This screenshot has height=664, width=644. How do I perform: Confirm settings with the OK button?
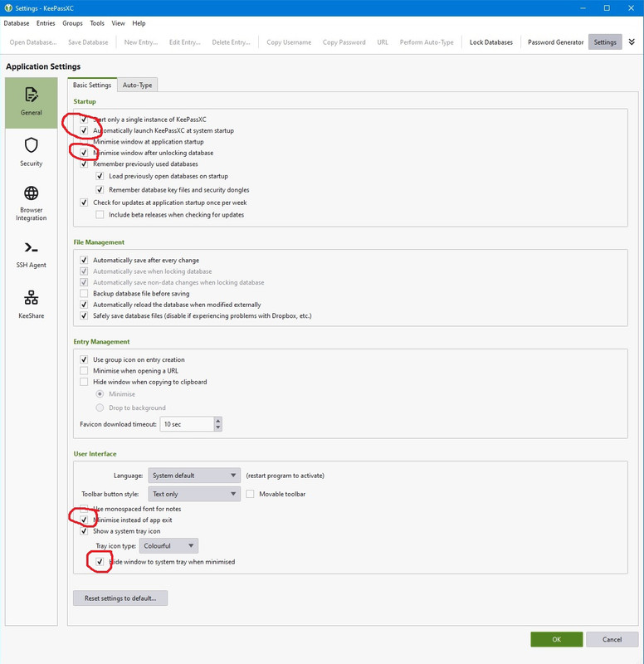click(x=556, y=639)
